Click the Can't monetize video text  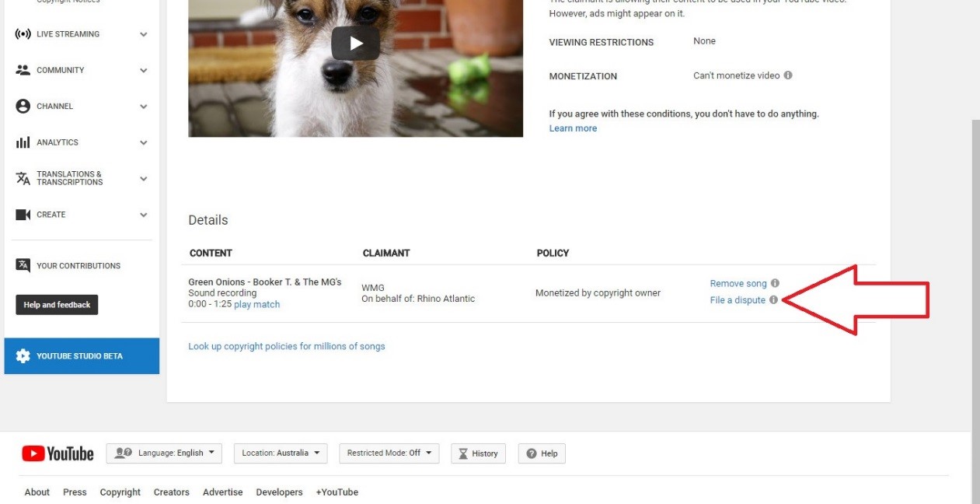[737, 76]
